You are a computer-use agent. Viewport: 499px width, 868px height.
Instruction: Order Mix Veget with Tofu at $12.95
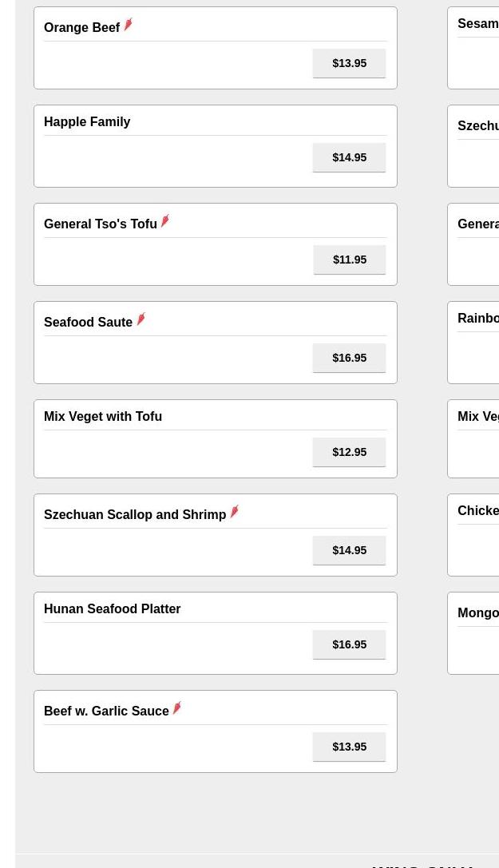click(x=349, y=452)
